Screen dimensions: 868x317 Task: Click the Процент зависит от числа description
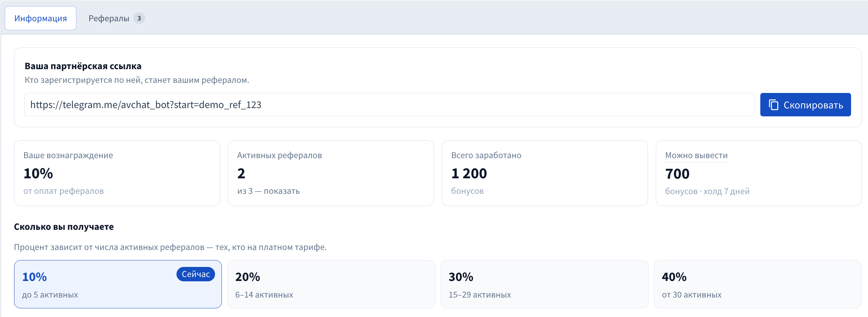tap(170, 247)
